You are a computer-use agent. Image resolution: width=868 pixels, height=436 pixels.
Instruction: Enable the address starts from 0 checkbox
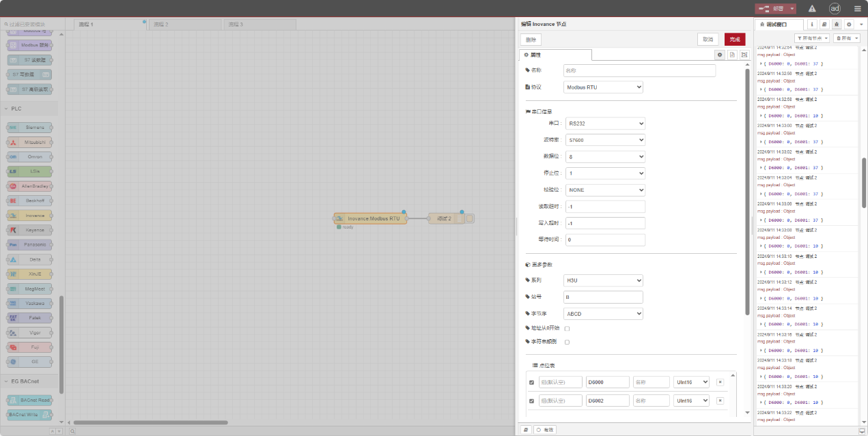(x=567, y=329)
